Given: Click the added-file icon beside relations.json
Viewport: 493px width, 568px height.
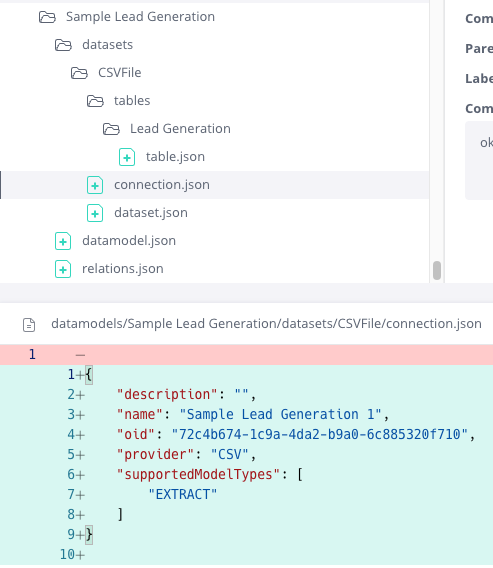Looking at the screenshot, I should 63,269.
